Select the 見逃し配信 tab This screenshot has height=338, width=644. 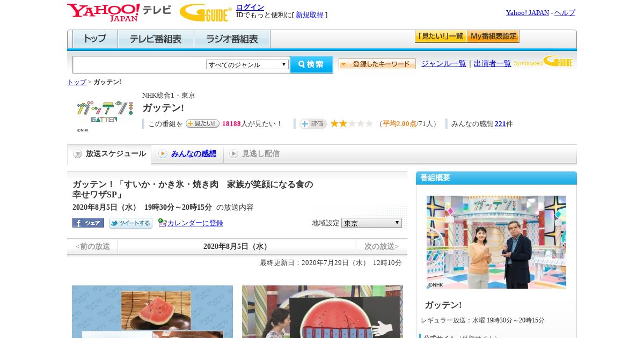[260, 153]
